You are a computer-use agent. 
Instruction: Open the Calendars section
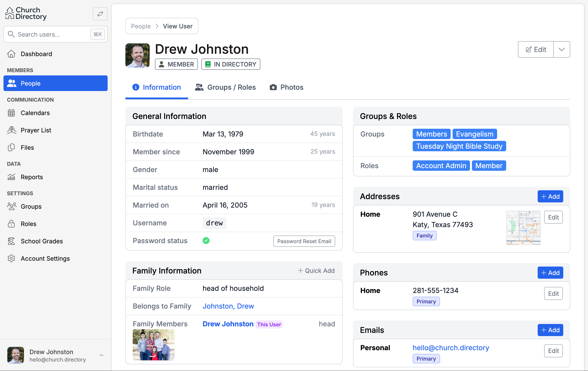(35, 113)
